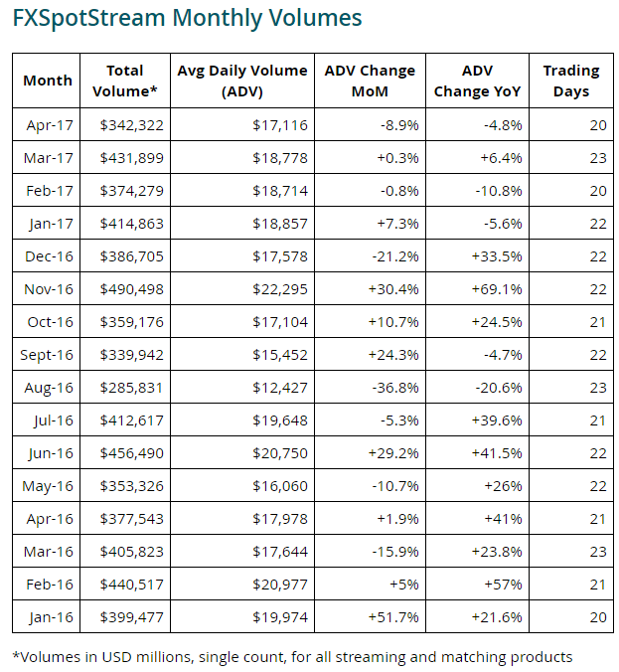The width and height of the screenshot is (619, 672).
Task: Select the Trading Days column header
Action: click(571, 81)
